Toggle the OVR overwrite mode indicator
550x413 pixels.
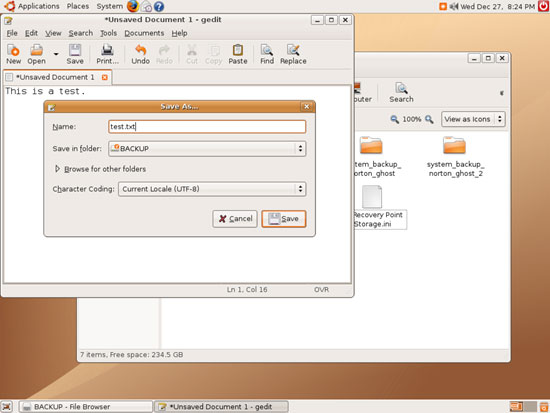click(321, 289)
